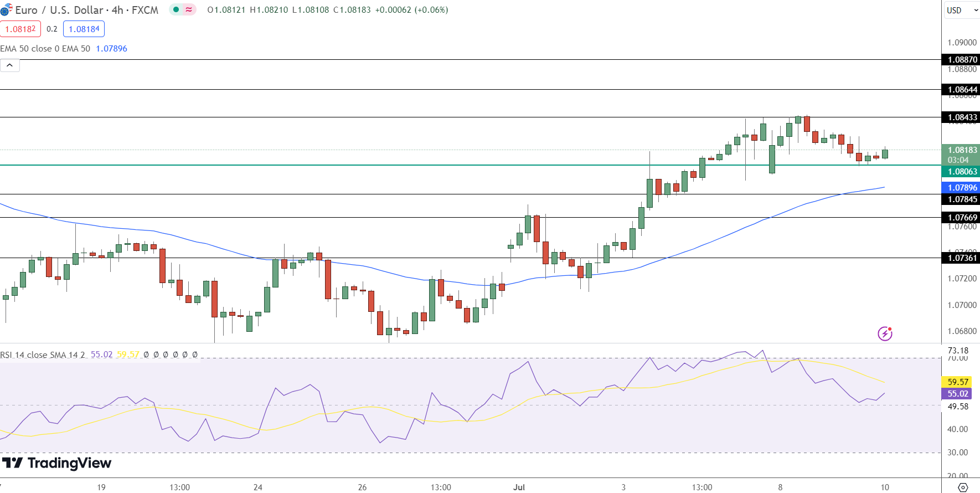Click the red sell price 1.08182 button
The height and width of the screenshot is (493, 980).
(x=20, y=29)
